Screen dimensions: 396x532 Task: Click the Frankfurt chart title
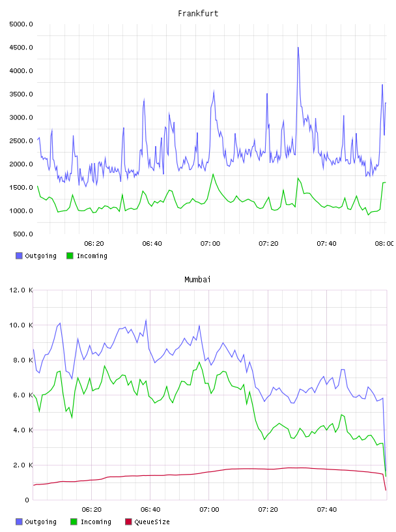[198, 14]
